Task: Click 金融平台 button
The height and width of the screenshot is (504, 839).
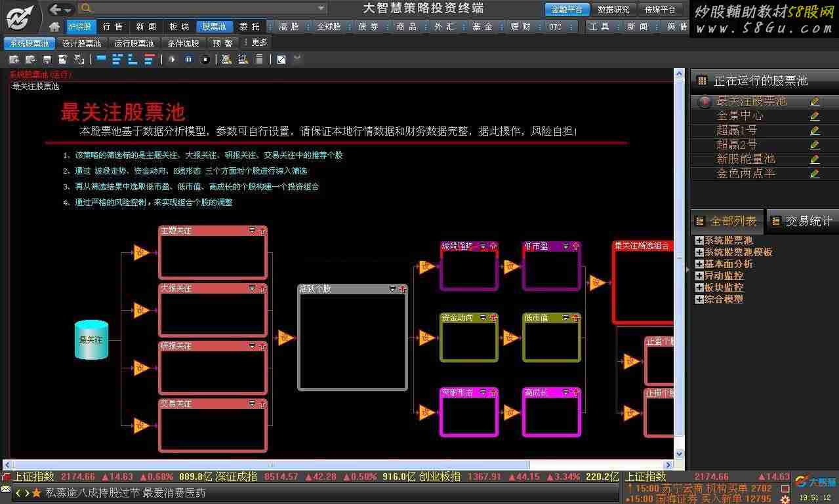Action: [x=567, y=10]
